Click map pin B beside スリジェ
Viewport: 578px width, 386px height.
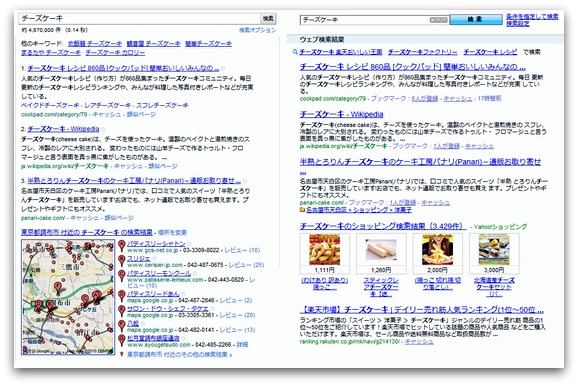point(122,261)
